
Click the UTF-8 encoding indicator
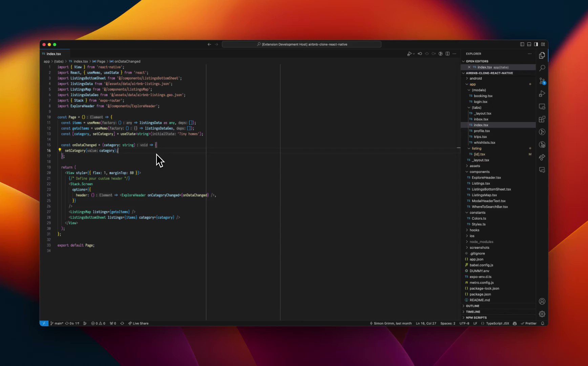(x=464, y=323)
